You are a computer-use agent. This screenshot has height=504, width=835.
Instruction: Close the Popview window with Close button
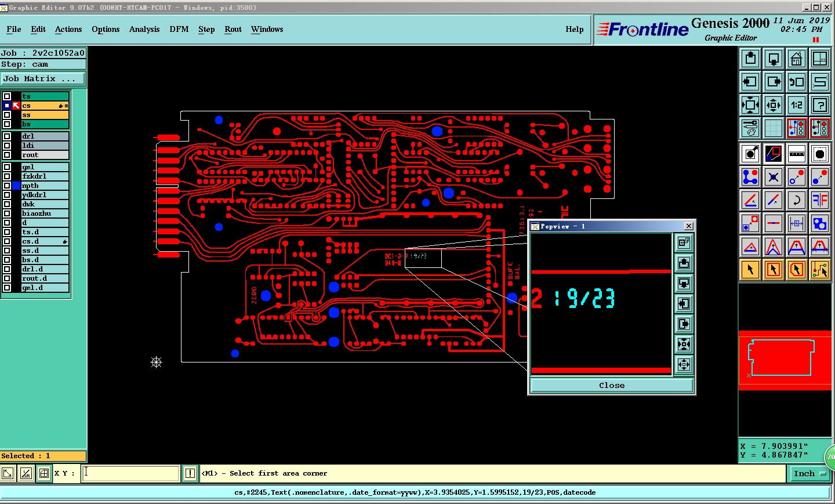tap(612, 385)
